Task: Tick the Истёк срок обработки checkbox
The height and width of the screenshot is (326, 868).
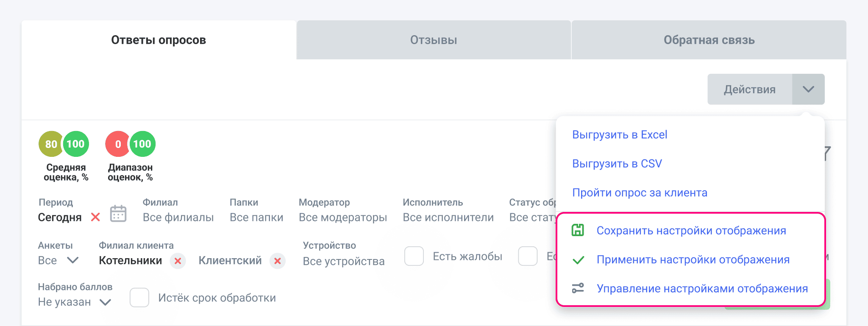Action: point(139,298)
